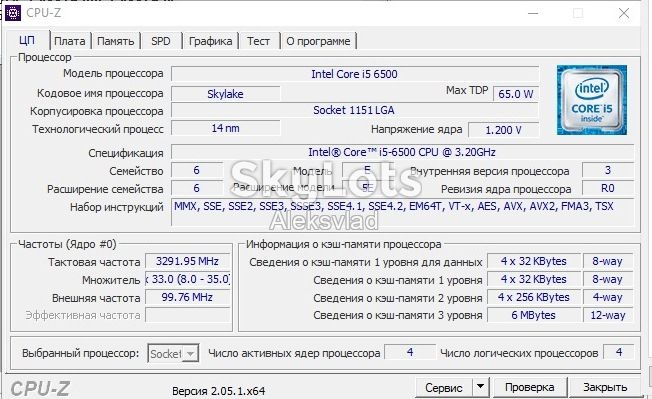Minimize the CPU-Z window
Viewport: 652px width, 399px height.
click(533, 13)
